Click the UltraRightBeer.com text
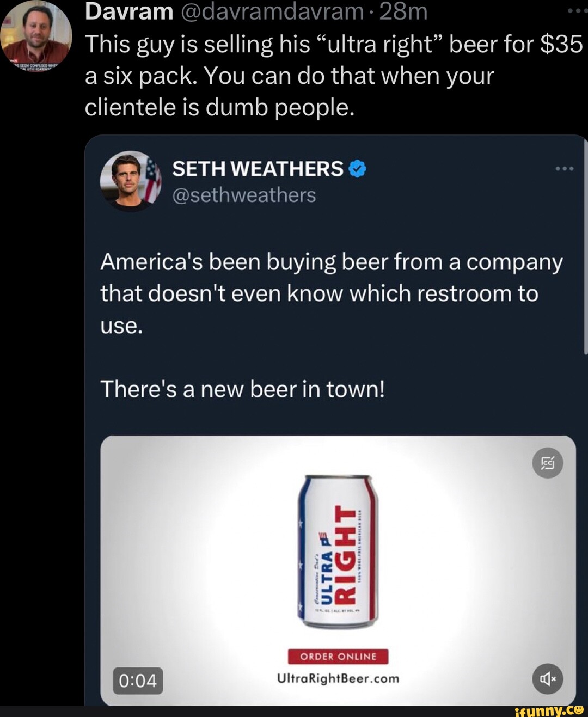Screen dimensions: 588x717 338,678
